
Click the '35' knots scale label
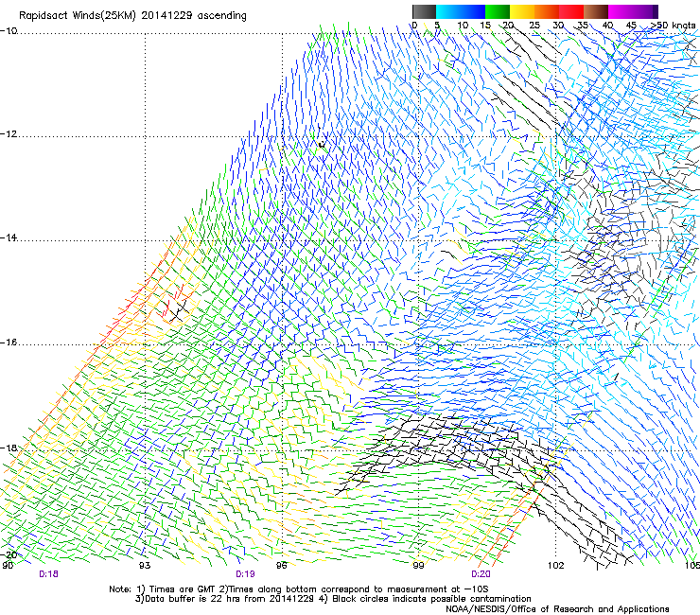(583, 25)
